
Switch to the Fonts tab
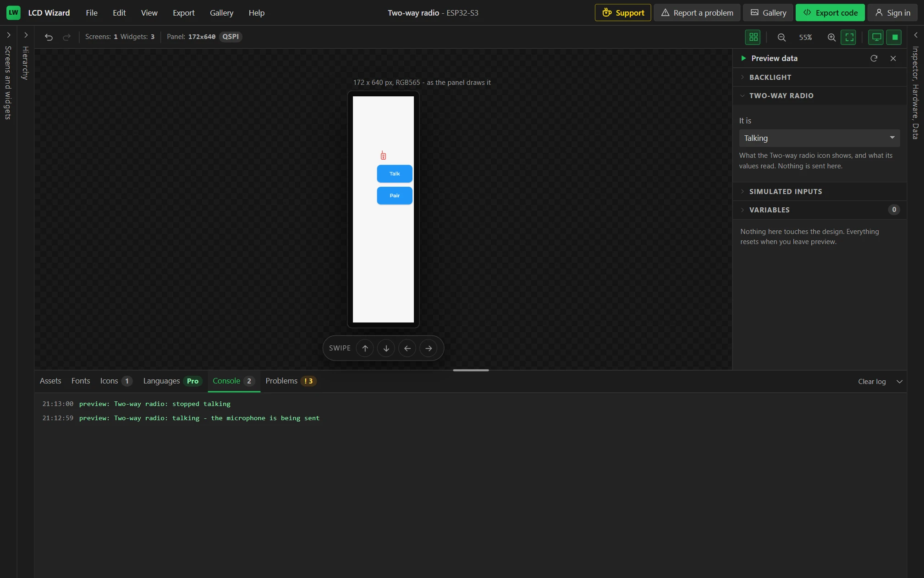(x=81, y=381)
